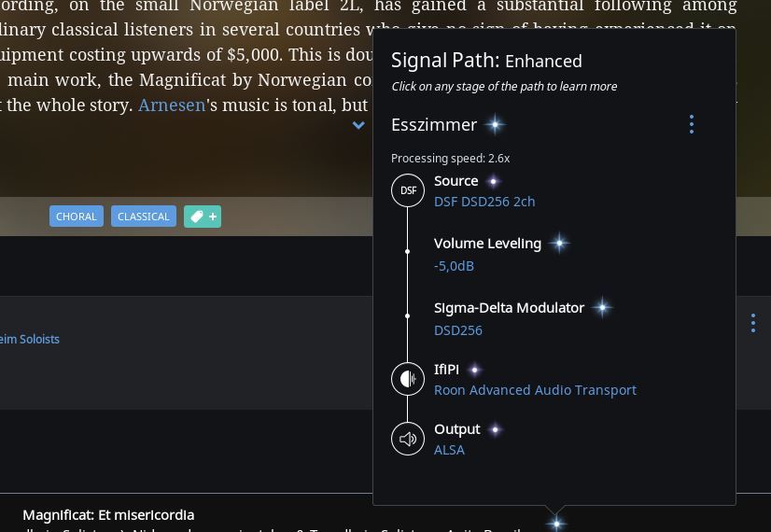Select the CLASSICAL genre tag
This screenshot has height=532, width=771.
coord(144,217)
